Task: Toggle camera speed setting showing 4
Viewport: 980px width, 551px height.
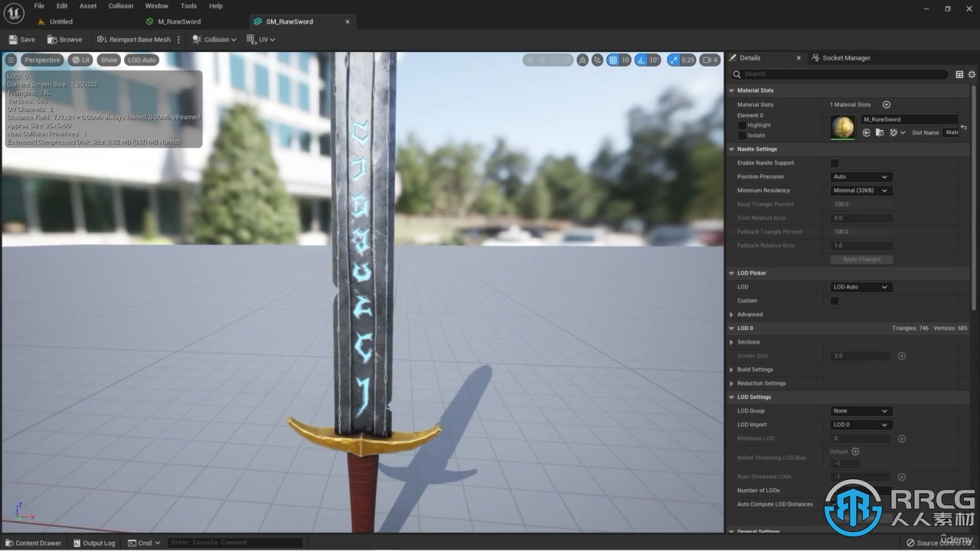Action: point(710,60)
